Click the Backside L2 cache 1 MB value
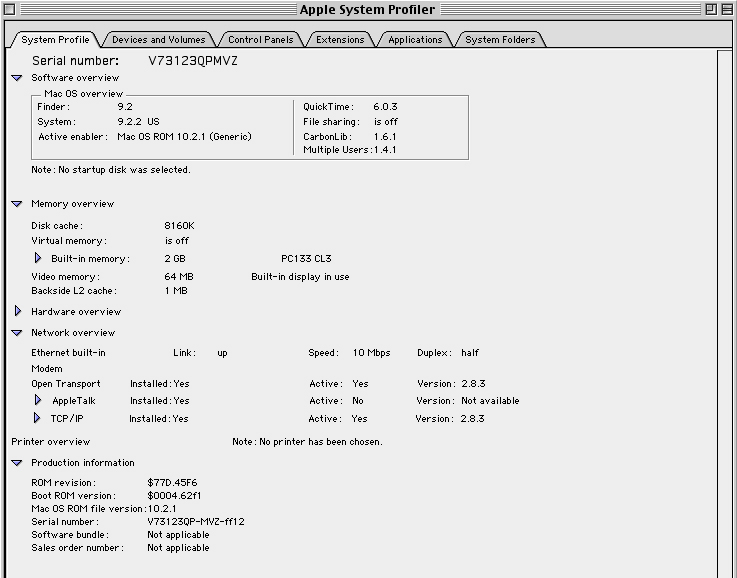This screenshot has width=737, height=578. (x=176, y=291)
